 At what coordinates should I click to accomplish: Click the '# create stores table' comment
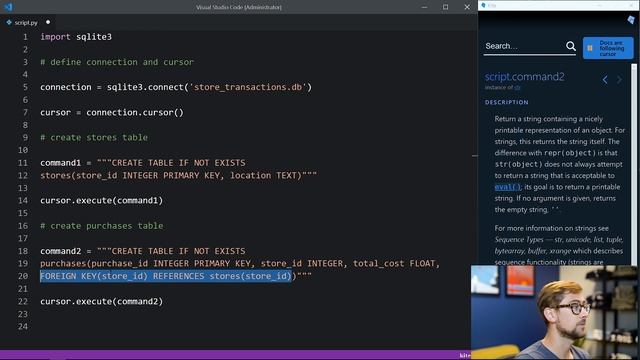pos(94,137)
